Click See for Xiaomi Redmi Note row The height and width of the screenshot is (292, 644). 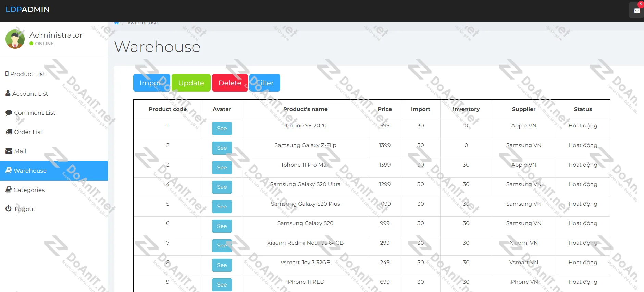[222, 246]
